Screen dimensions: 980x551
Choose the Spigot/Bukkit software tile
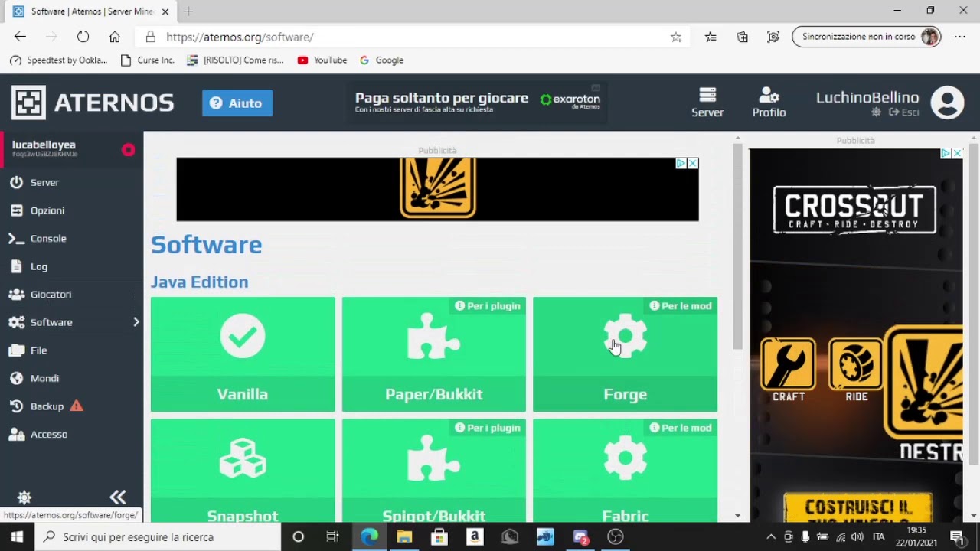434,471
